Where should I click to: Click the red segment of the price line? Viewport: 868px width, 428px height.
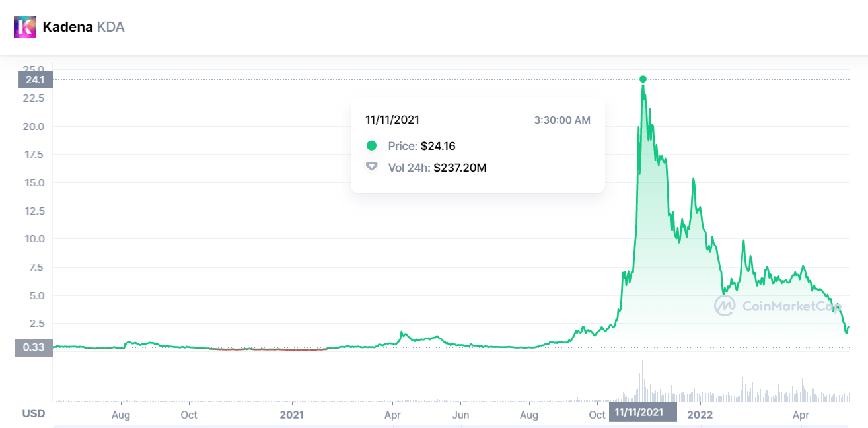[277, 349]
